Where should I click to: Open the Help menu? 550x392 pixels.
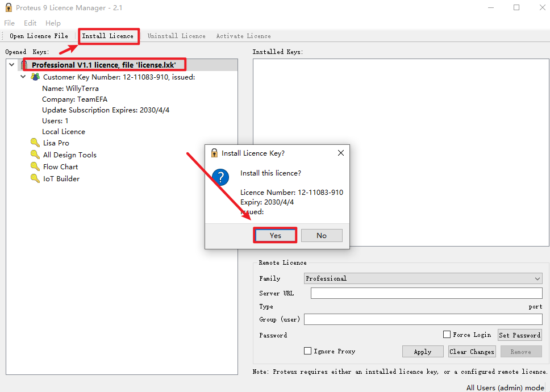(x=53, y=23)
